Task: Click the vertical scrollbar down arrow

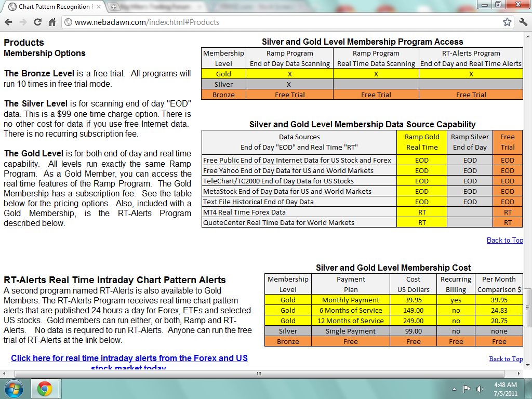Action: (528, 365)
